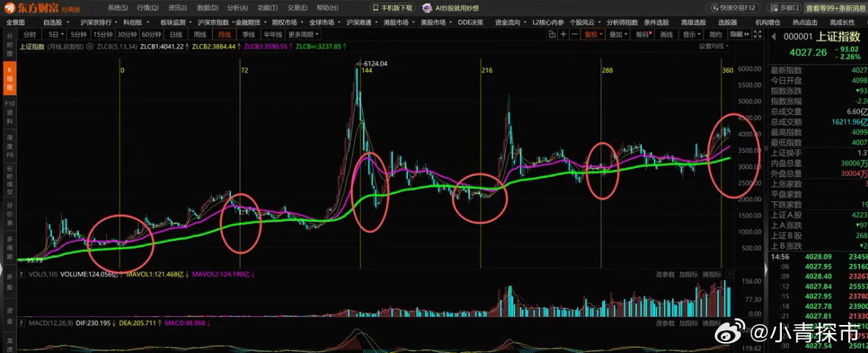Open 深度F9 in left sidebar
This screenshot has height=353, width=868.
click(10, 146)
